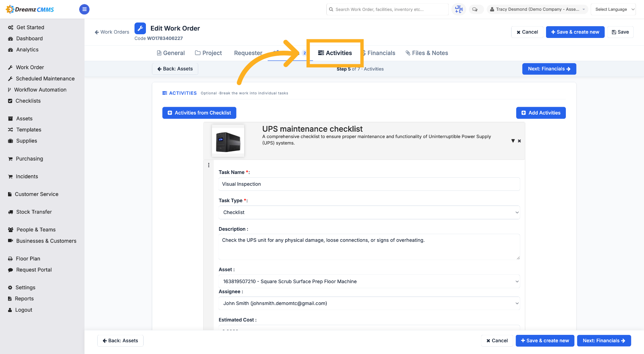Screen dimensions: 644x354
Task: Open Customer Service in sidebar
Action: [33, 194]
